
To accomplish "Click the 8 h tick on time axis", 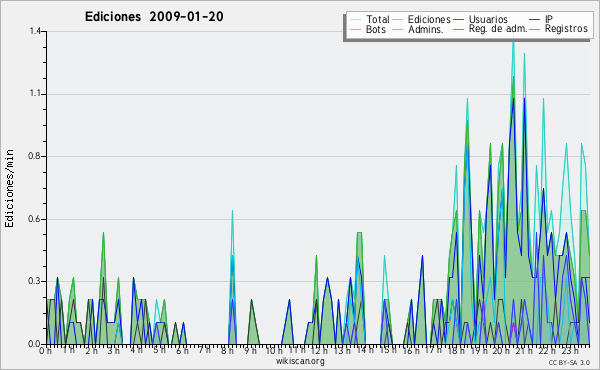I will click(x=227, y=350).
